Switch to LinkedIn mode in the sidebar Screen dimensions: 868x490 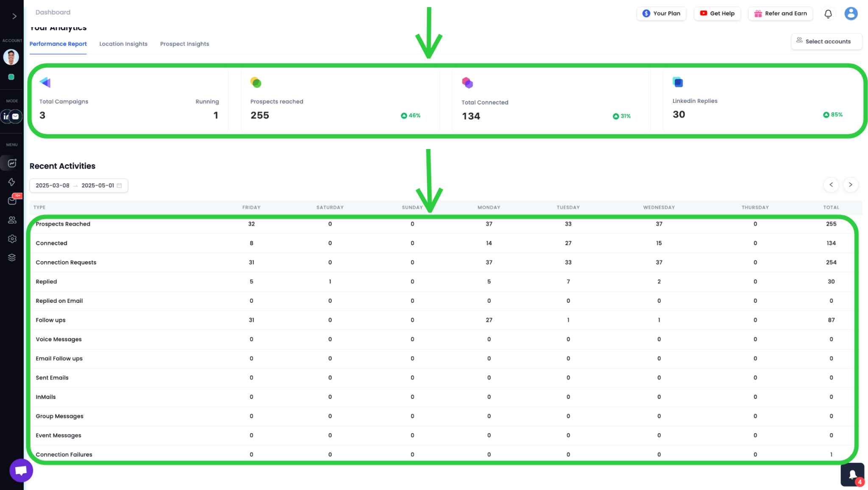click(6, 116)
